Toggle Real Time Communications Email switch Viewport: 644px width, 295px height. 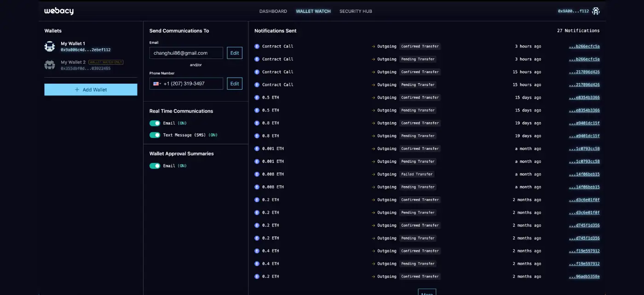155,123
